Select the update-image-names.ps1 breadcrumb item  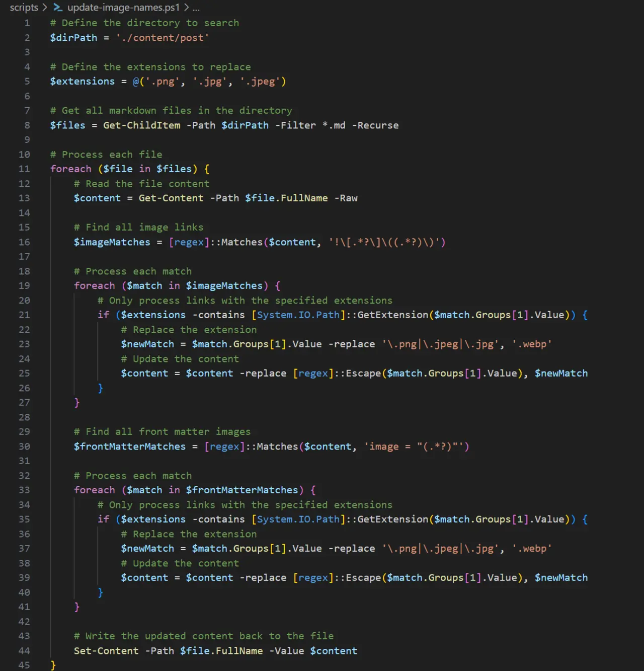click(x=123, y=8)
